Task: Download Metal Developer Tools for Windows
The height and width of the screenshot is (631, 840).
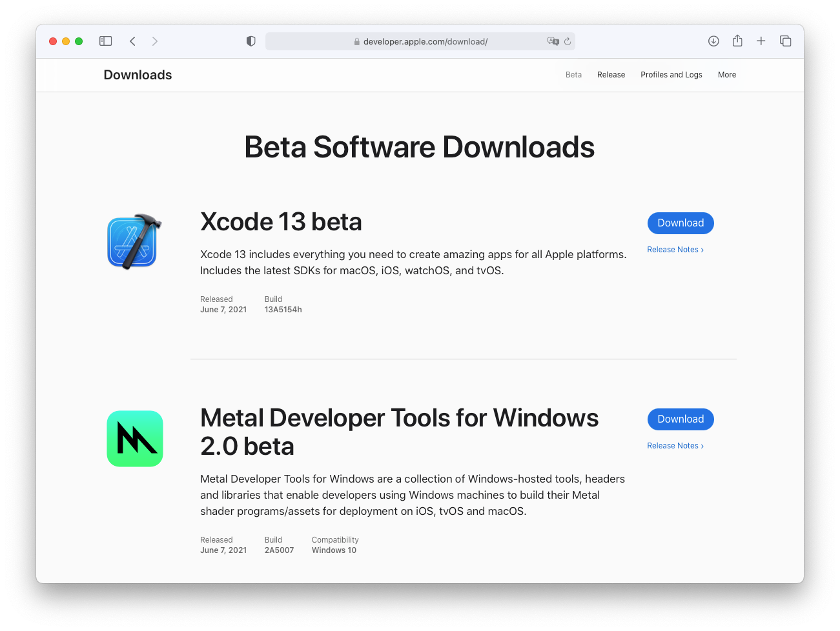Action: [x=681, y=419]
